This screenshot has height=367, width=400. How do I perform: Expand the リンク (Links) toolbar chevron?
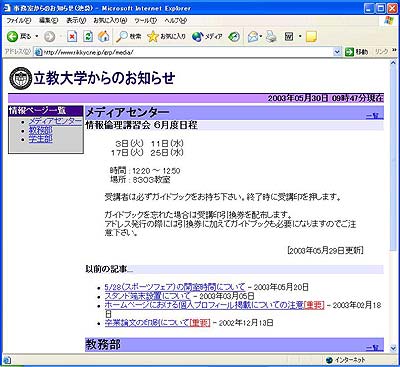(x=395, y=51)
